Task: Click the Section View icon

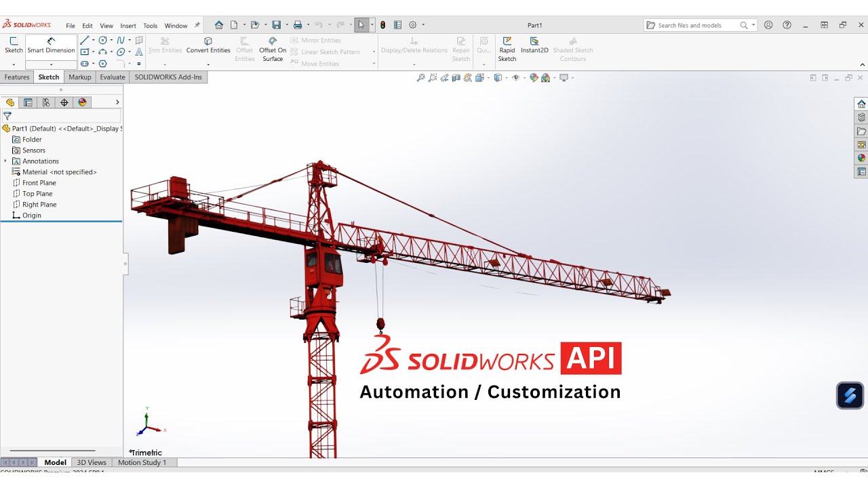Action: pos(456,78)
